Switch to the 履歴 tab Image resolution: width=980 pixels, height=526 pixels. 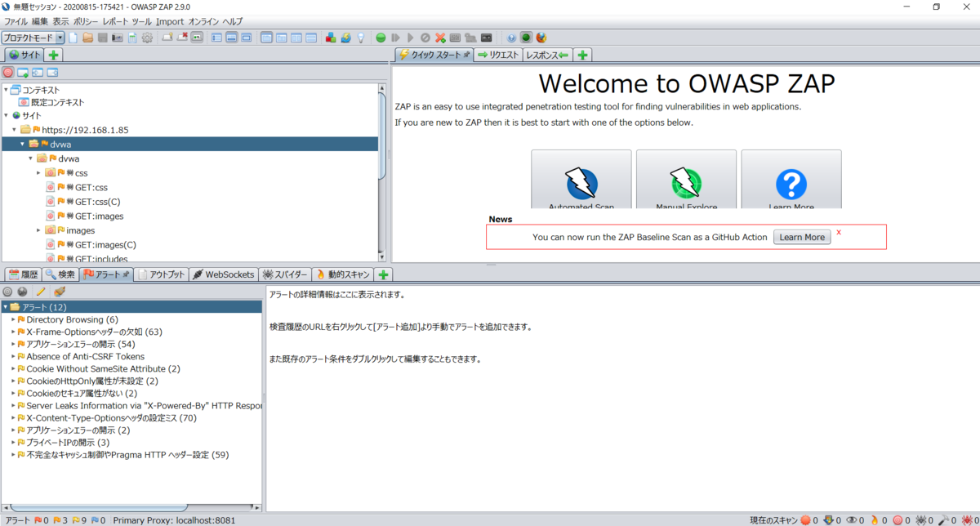point(23,274)
